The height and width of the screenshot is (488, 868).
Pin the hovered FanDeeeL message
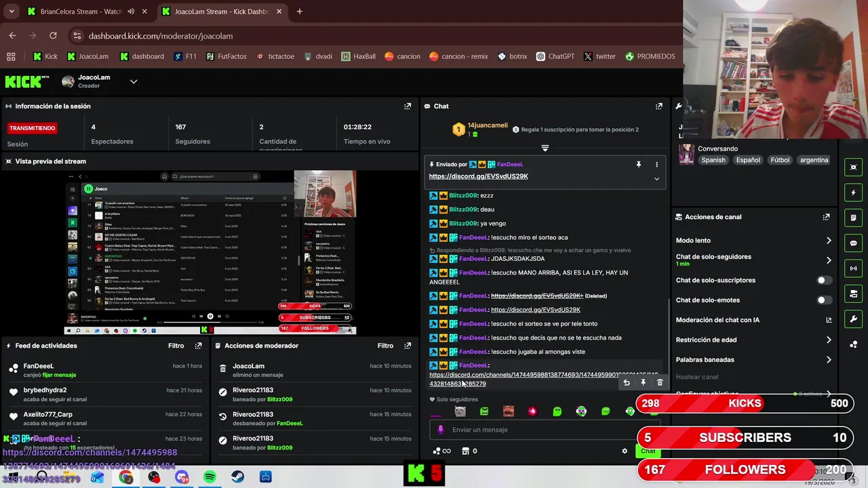point(644,383)
